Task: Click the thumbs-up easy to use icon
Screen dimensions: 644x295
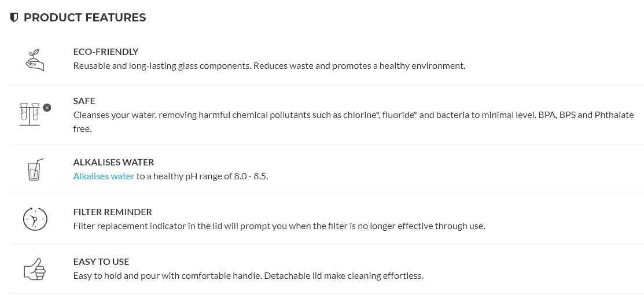Action: (x=35, y=268)
